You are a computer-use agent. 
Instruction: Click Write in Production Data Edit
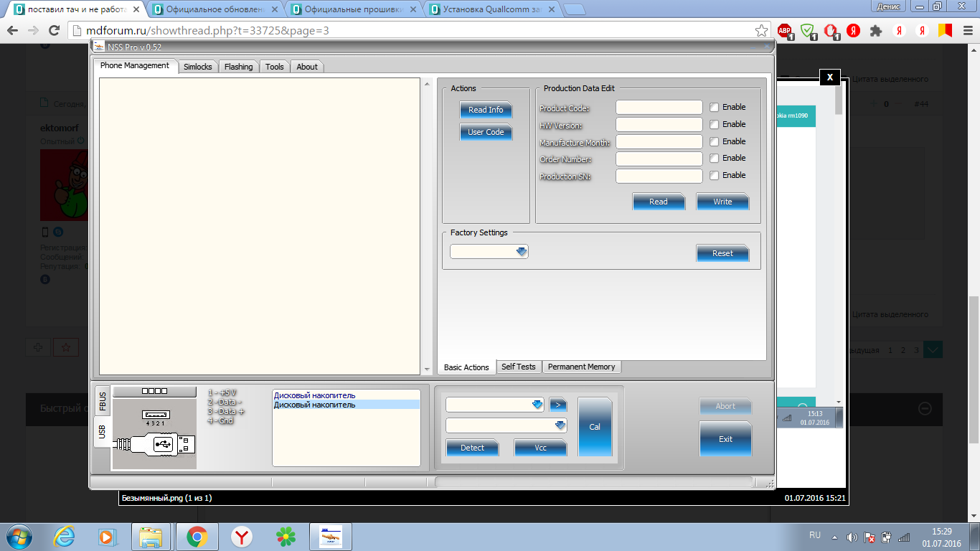[x=722, y=202]
